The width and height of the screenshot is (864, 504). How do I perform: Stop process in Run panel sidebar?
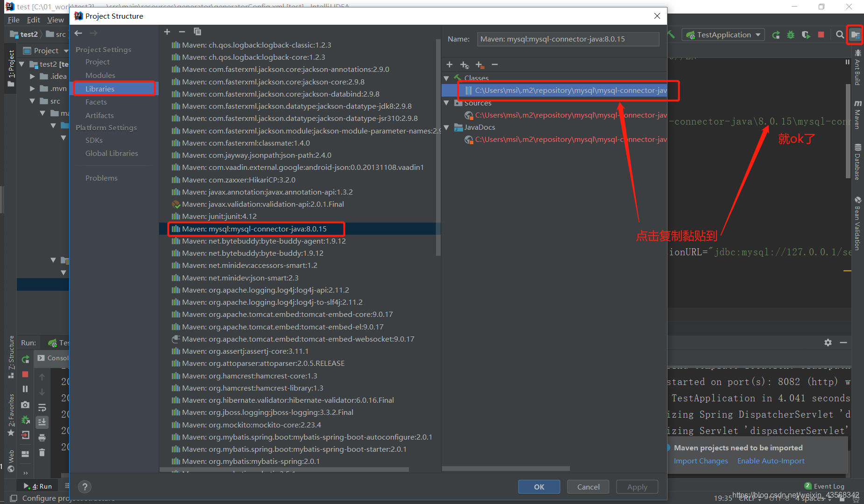25,374
